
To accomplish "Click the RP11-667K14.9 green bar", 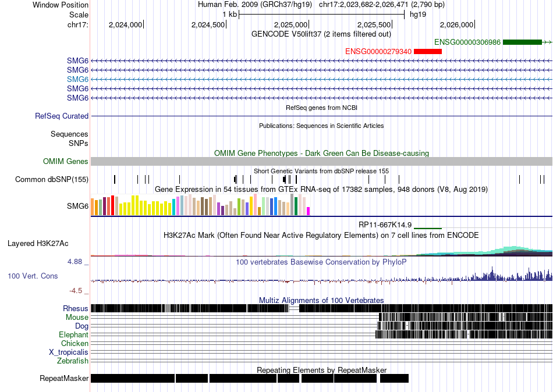I will (x=428, y=229).
